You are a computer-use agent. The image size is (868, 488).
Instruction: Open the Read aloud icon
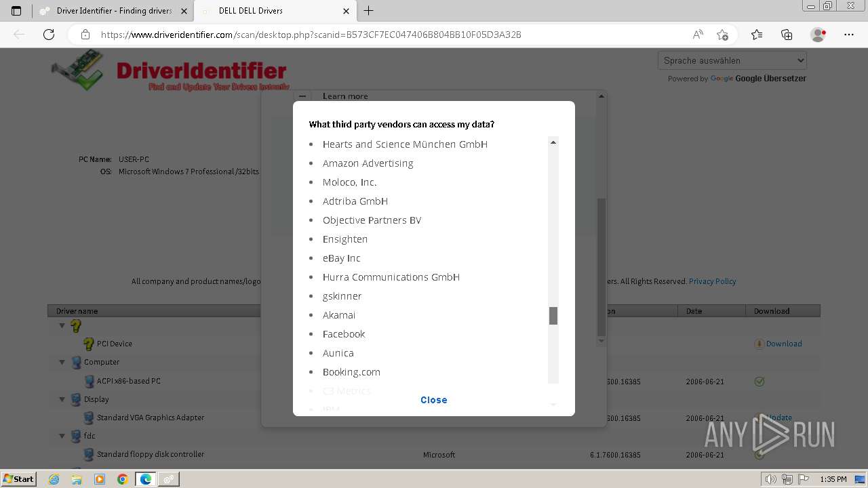tap(698, 35)
